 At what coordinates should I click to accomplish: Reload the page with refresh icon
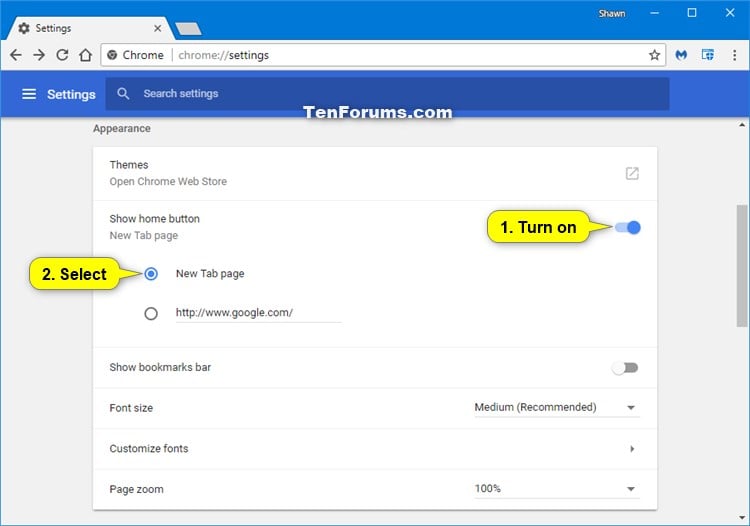click(62, 55)
